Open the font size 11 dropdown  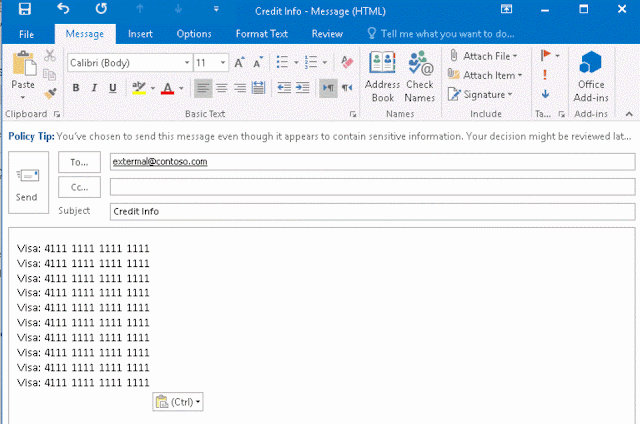(x=223, y=63)
